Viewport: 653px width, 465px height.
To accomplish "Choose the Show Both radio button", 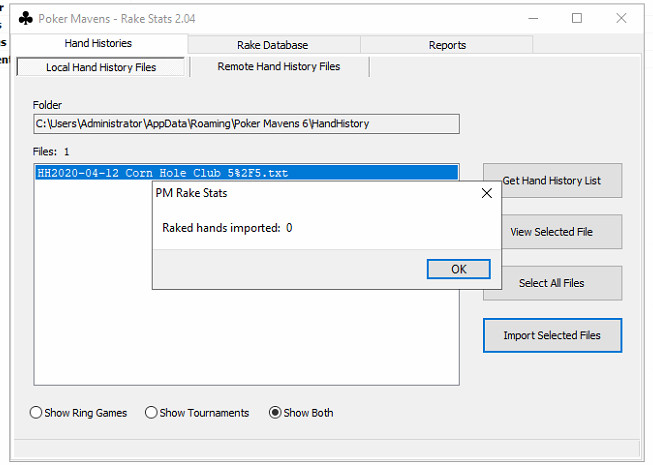I will 275,413.
